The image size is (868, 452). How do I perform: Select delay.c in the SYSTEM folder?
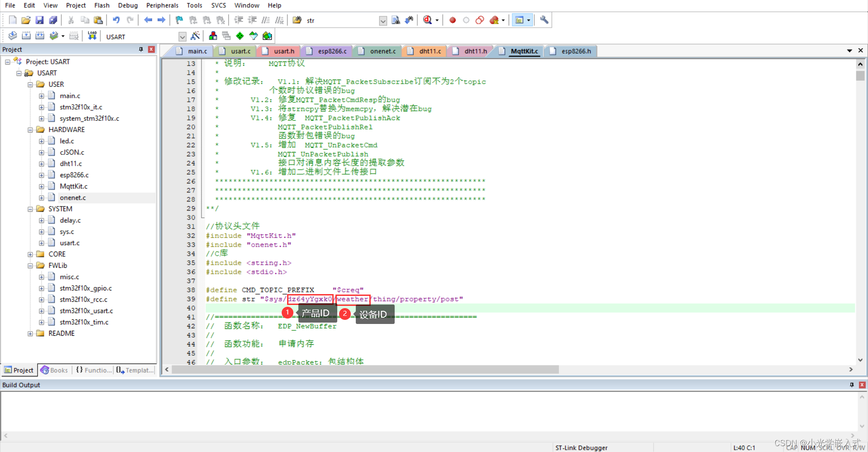click(x=70, y=220)
